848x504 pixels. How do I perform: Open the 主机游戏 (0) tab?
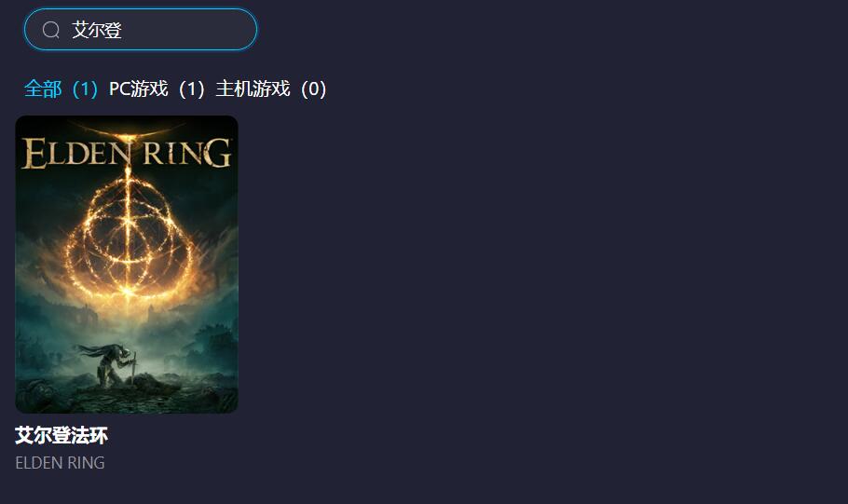[271, 89]
